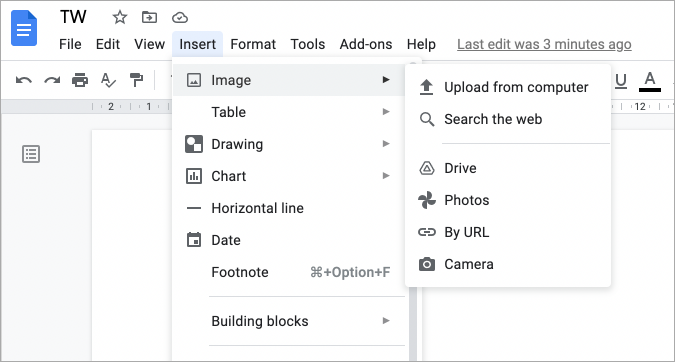The image size is (675, 362).
Task: Activate the paint format tool
Action: point(136,80)
